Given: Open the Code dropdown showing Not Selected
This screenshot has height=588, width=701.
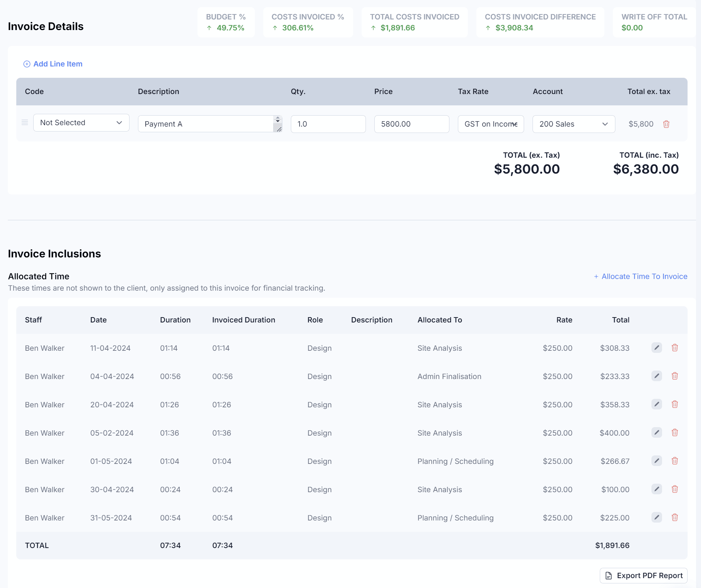Looking at the screenshot, I should click(81, 123).
